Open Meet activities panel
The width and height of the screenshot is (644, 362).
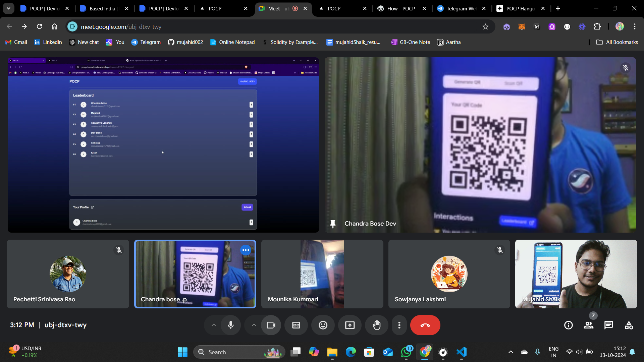[x=629, y=325]
